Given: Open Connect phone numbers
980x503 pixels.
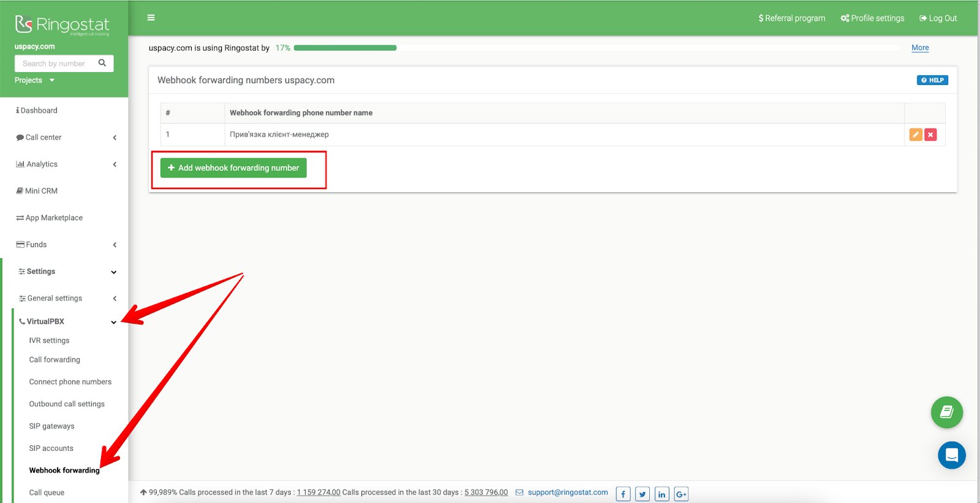Looking at the screenshot, I should (x=70, y=382).
